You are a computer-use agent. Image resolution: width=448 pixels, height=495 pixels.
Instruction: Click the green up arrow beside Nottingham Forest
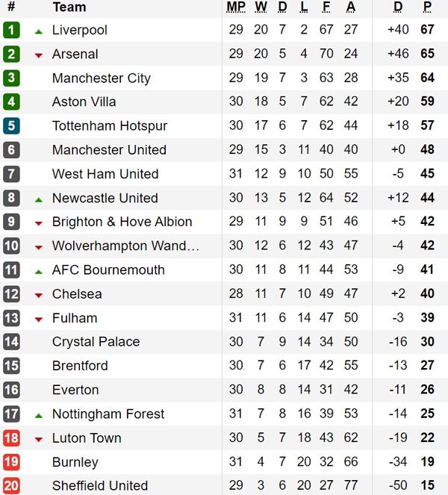[39, 414]
